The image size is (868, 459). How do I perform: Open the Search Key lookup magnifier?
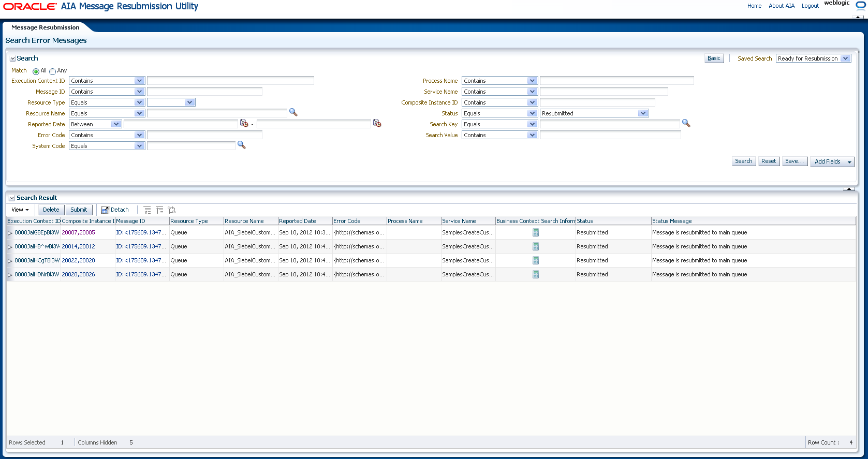[x=686, y=123]
